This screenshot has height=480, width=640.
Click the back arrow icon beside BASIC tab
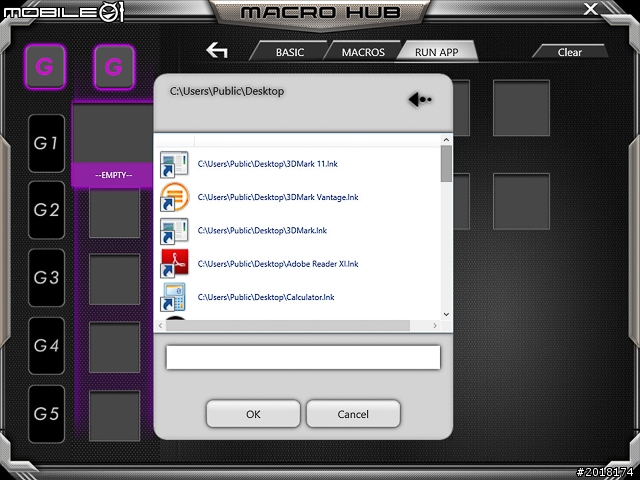click(x=217, y=51)
